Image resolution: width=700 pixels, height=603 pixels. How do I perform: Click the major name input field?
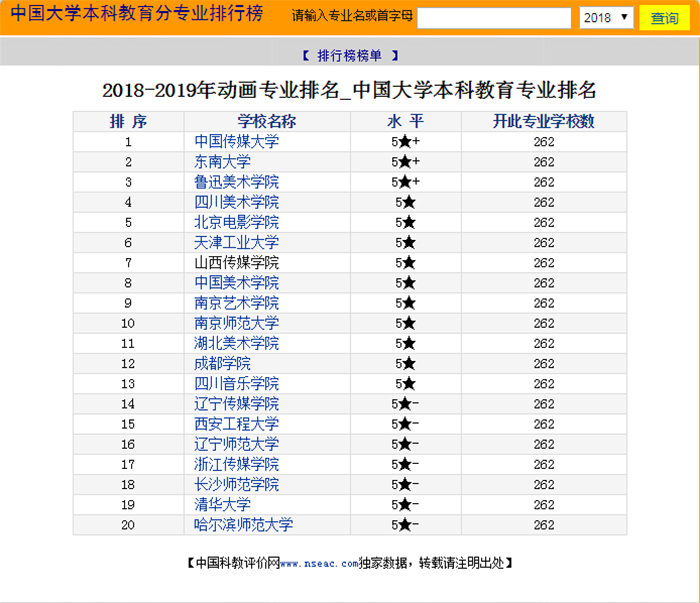point(494,18)
